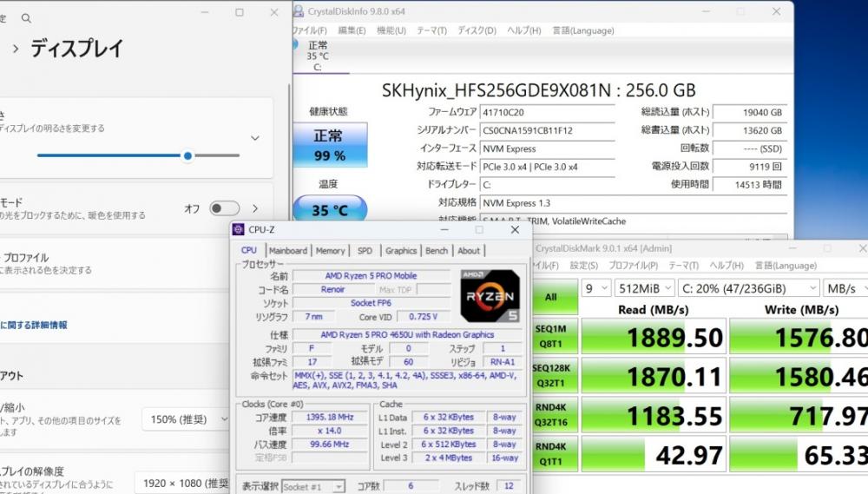Switch to the About tab in CPU-Z

pyautogui.click(x=469, y=250)
